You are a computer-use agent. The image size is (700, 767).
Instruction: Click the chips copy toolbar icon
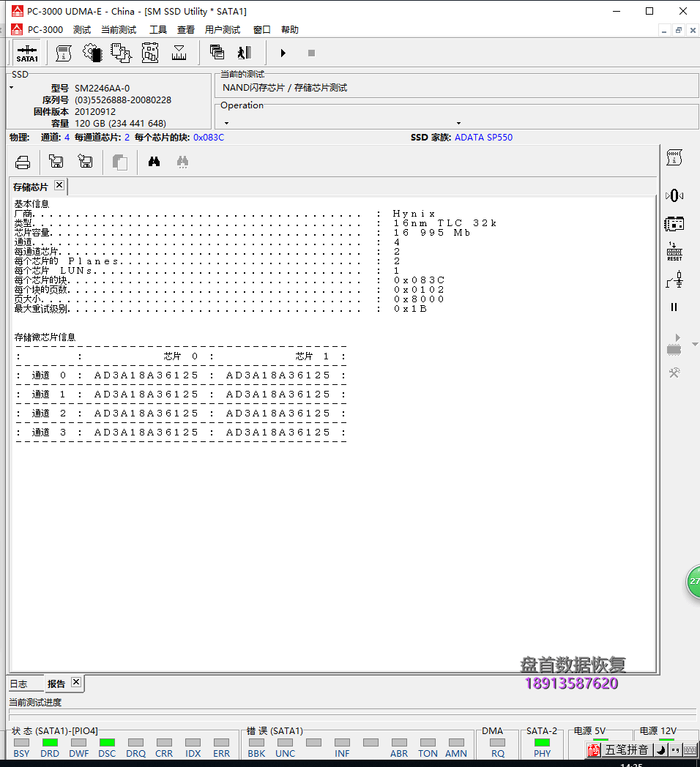pos(121,53)
